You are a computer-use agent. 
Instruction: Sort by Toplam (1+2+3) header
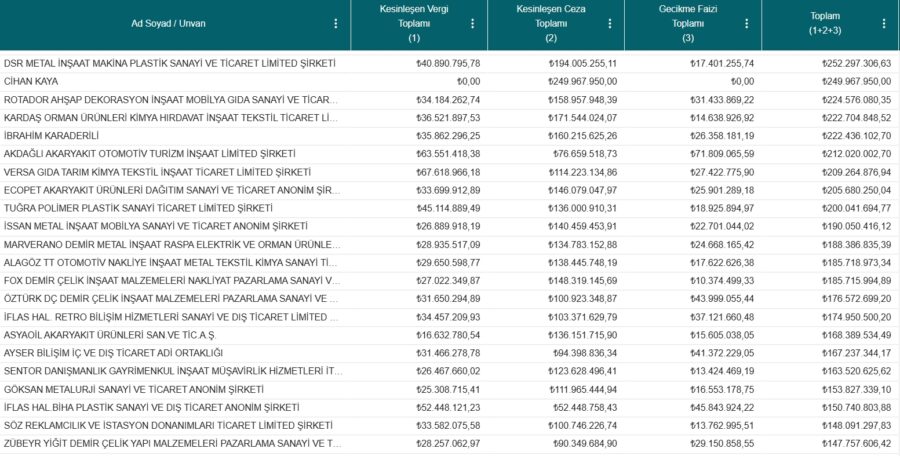[825, 24]
